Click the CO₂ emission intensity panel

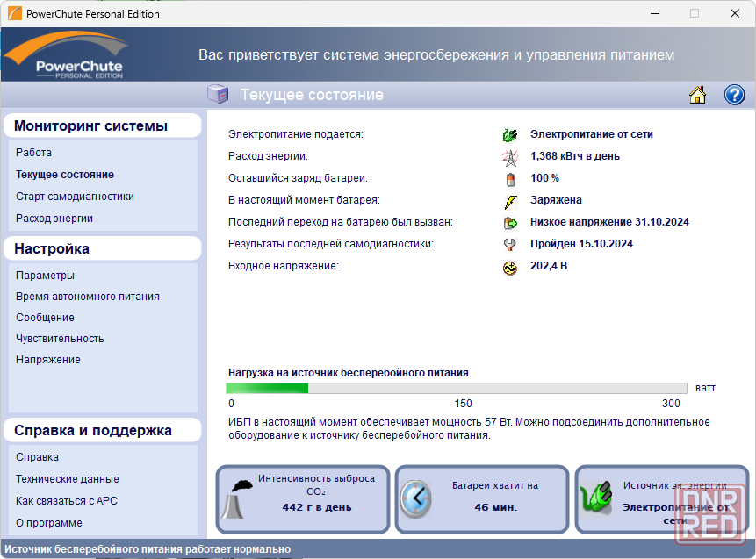click(302, 498)
